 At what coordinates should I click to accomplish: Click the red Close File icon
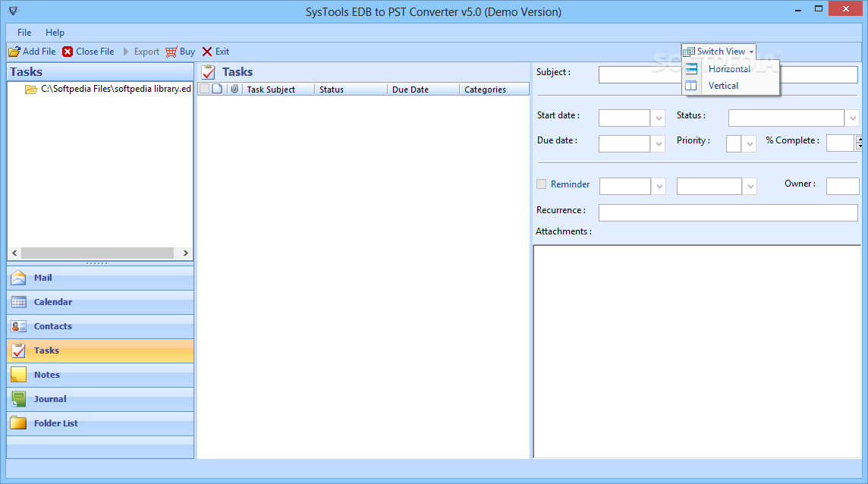pyautogui.click(x=68, y=52)
